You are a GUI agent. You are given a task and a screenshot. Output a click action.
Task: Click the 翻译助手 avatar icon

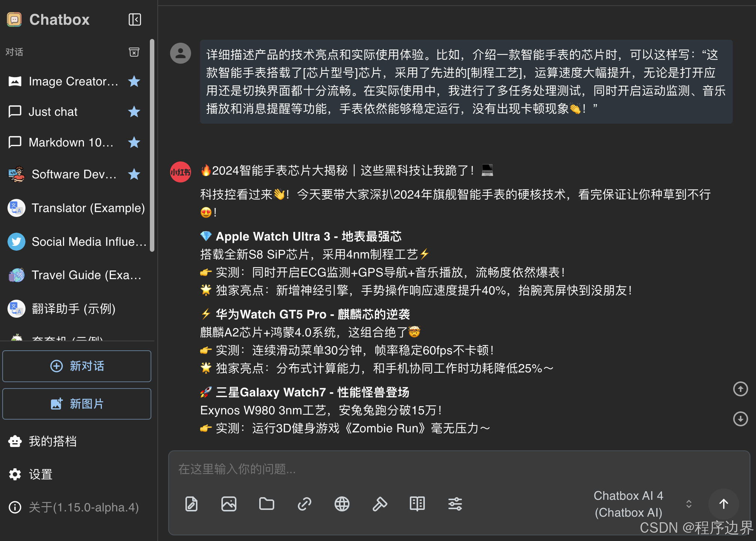(16, 309)
